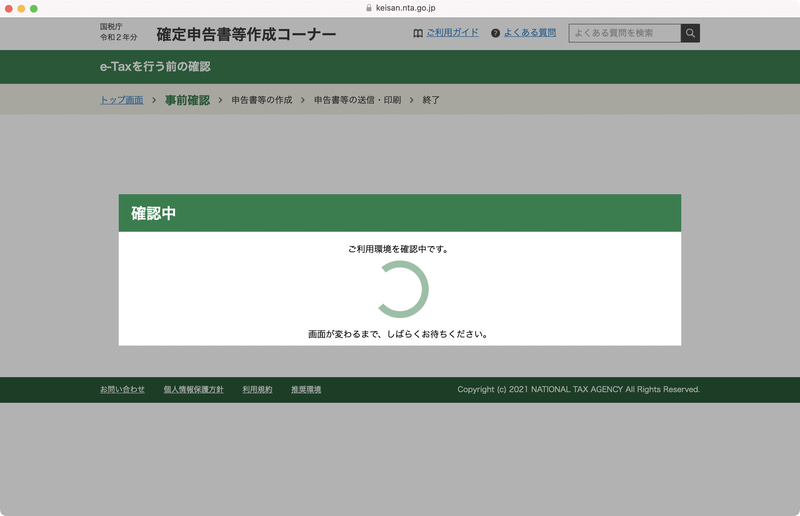Click the ご利用環境を確認中です。 message

click(x=398, y=249)
